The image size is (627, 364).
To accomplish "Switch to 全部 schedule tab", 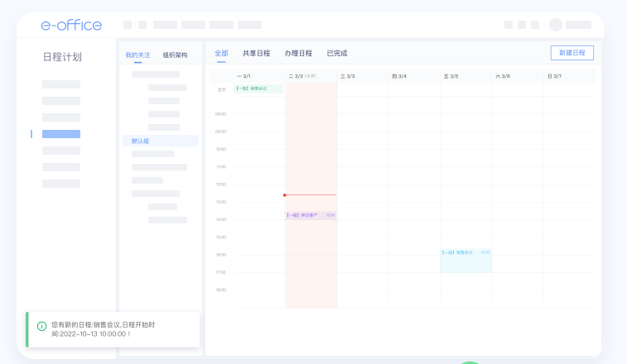I will click(221, 54).
